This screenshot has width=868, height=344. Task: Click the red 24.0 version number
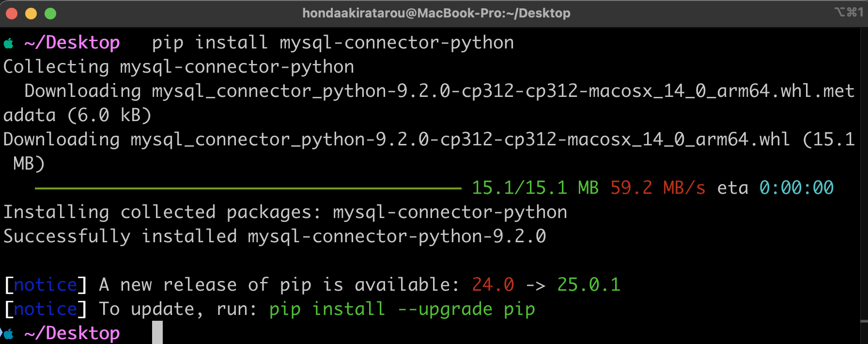494,284
